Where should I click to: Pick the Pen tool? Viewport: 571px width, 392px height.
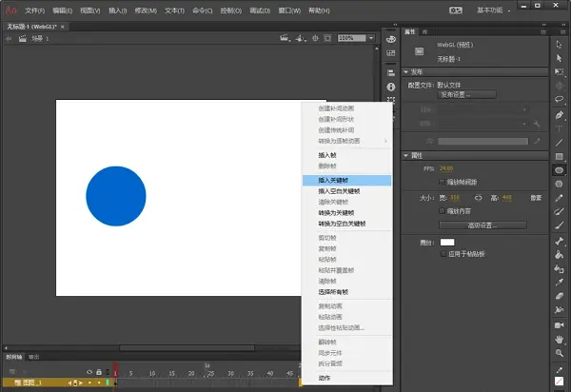coord(560,114)
